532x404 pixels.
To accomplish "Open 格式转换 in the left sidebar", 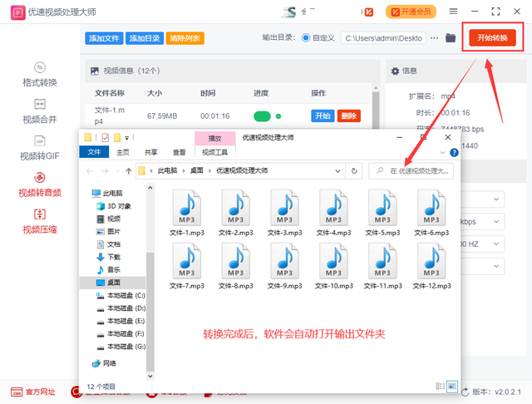I will pyautogui.click(x=40, y=75).
